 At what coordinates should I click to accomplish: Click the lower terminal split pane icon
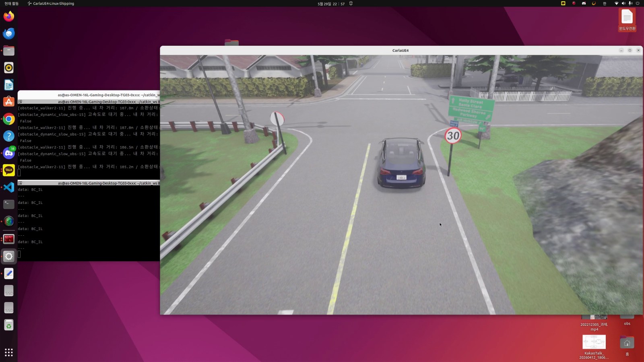point(20,183)
